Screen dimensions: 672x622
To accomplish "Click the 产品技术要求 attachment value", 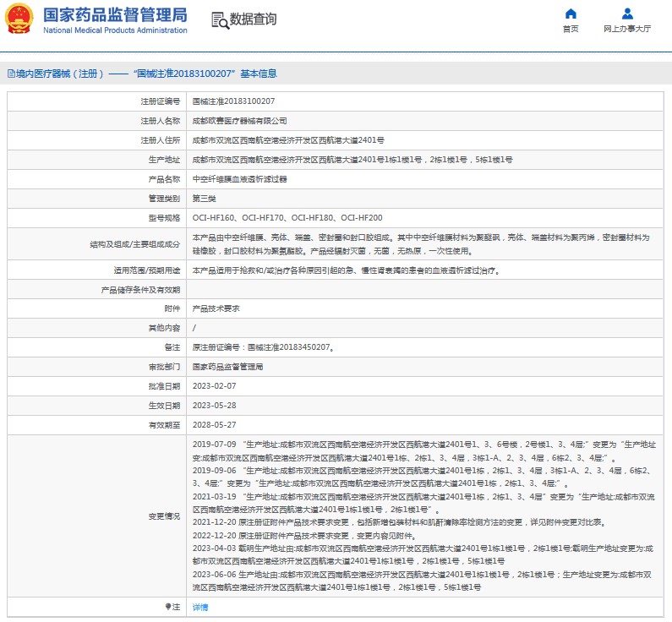I will point(216,308).
